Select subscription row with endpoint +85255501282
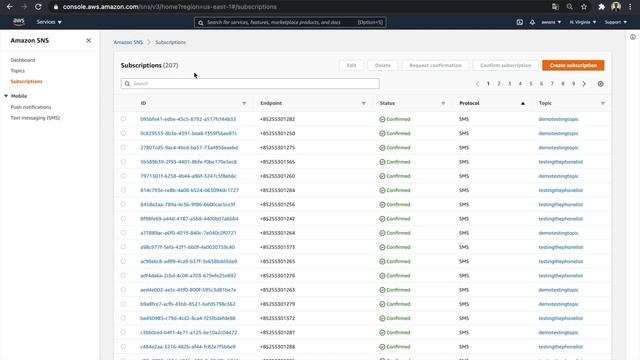Viewport: 640px width, 360px height. tap(123, 119)
